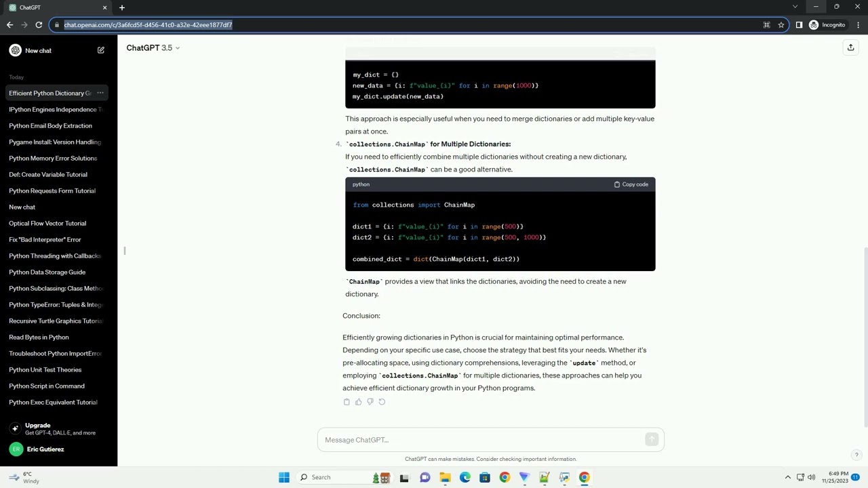
Task: Copy the response with the clipboard icon
Action: (x=347, y=402)
